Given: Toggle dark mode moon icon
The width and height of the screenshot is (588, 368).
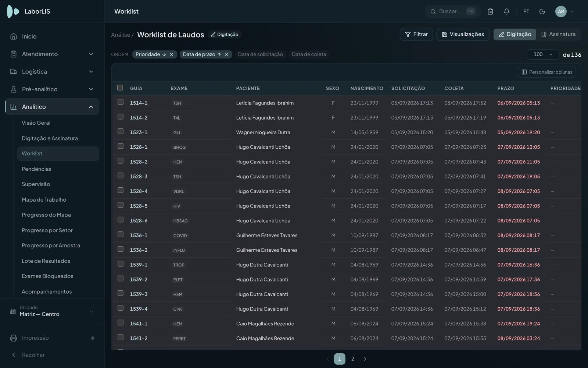Looking at the screenshot, I should click(x=542, y=11).
